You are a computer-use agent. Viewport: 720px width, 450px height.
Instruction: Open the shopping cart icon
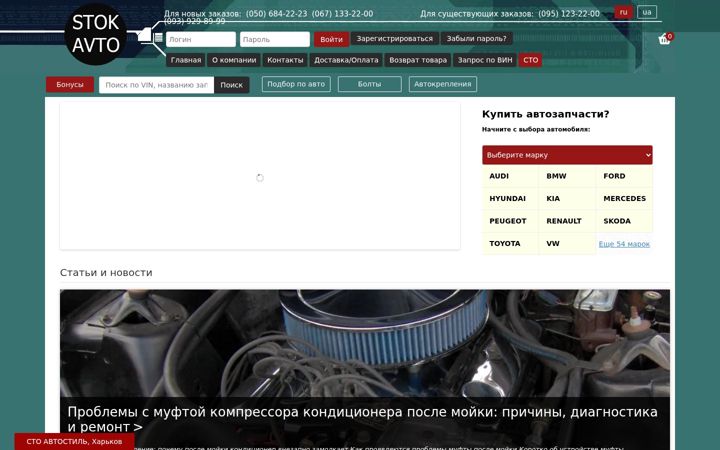[x=664, y=39]
